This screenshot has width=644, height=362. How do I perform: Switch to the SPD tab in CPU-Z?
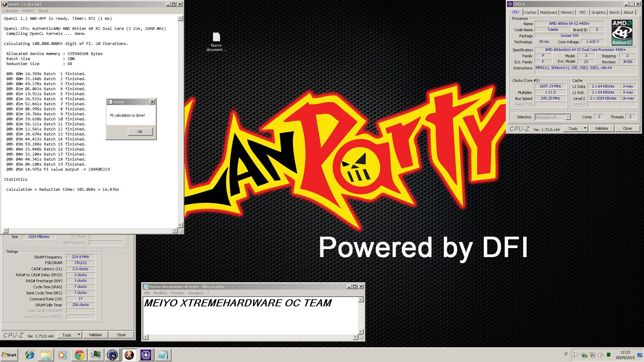click(x=583, y=12)
